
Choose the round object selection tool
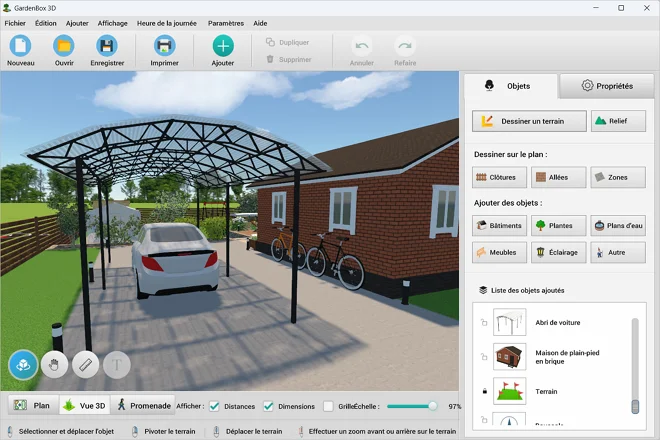[x=23, y=365]
